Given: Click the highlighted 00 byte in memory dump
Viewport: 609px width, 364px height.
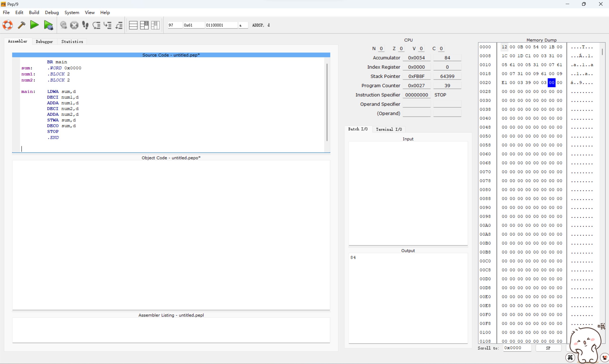Looking at the screenshot, I should 551,83.
